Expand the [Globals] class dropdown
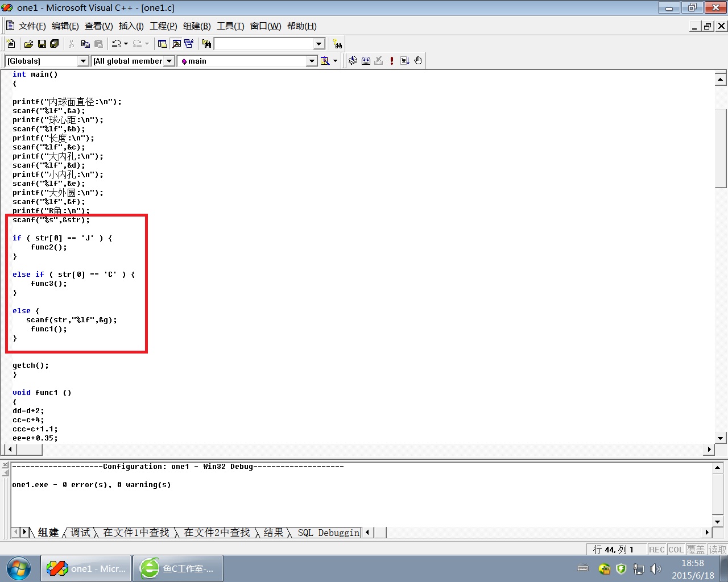 [83, 61]
